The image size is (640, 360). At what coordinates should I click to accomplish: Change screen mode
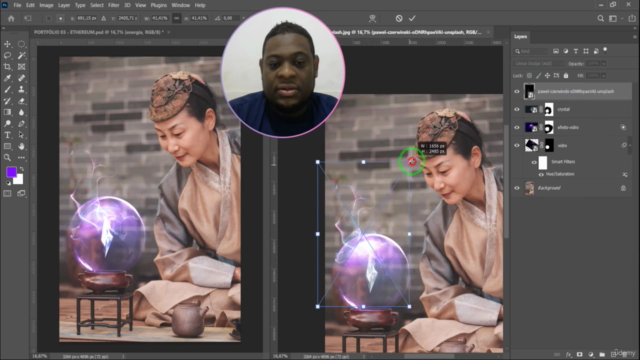(x=21, y=193)
